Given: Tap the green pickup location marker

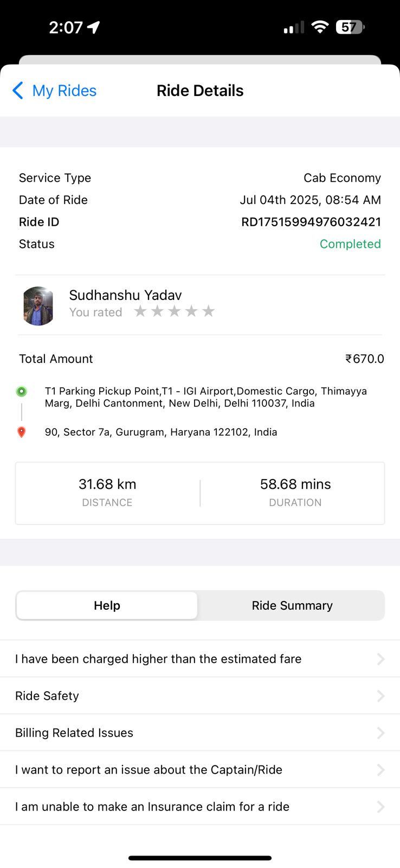Looking at the screenshot, I should (22, 391).
